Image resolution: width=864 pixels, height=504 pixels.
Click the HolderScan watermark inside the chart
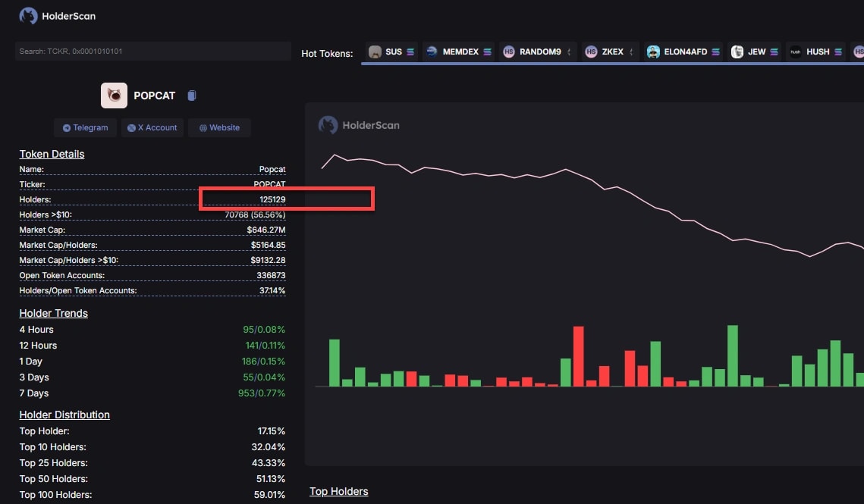click(359, 125)
